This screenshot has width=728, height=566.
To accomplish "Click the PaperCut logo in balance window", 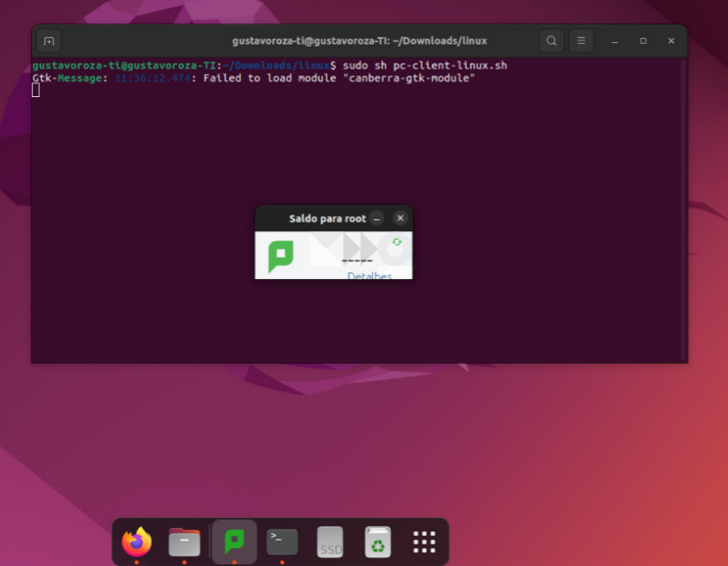I will point(281,256).
